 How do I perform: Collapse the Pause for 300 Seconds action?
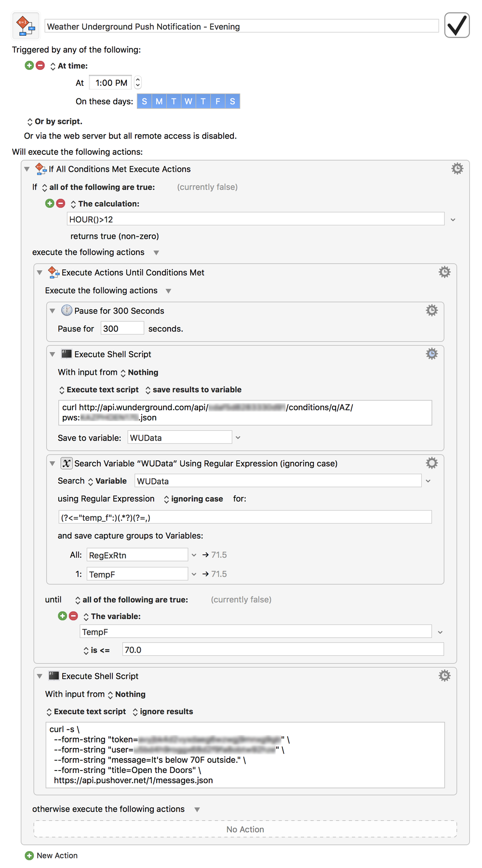pyautogui.click(x=53, y=311)
